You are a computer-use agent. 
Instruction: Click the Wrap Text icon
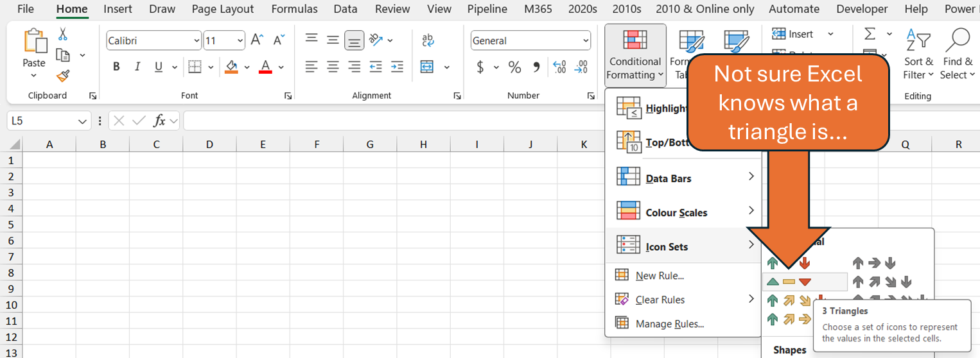point(428,40)
